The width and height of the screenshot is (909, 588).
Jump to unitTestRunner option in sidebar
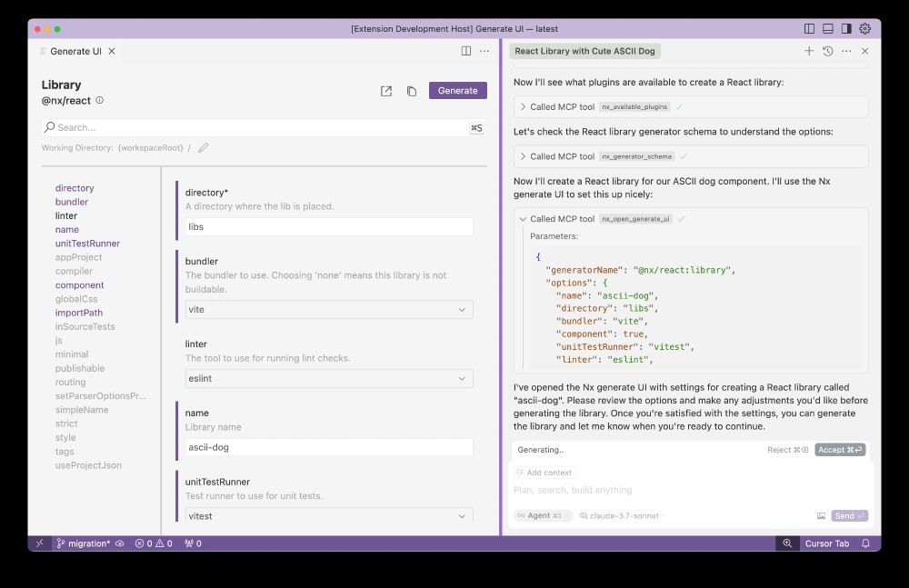tap(87, 244)
